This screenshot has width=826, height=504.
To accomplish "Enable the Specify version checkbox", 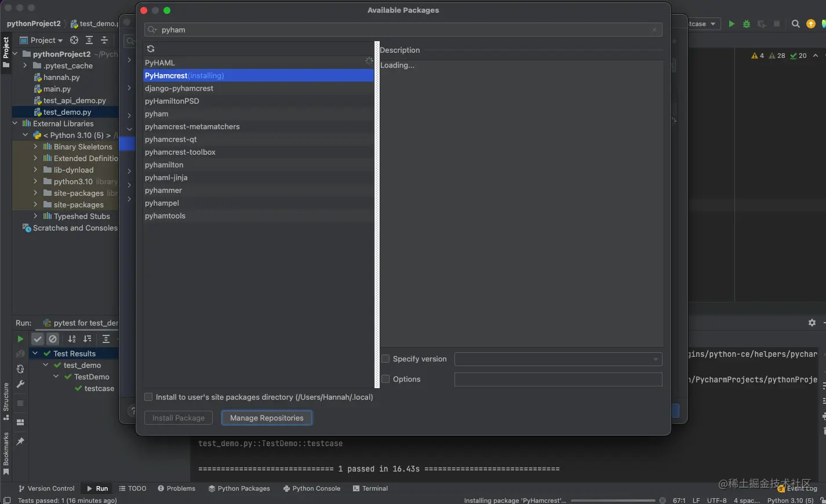I will tap(385, 359).
